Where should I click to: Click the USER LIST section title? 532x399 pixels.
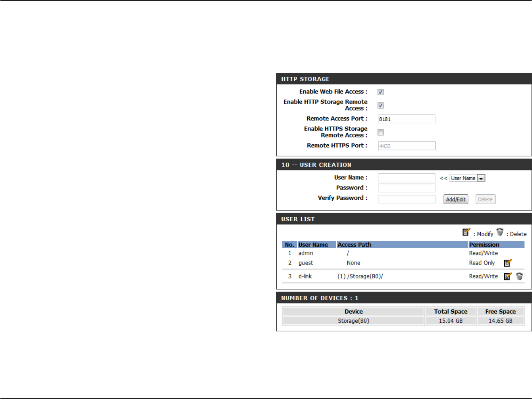click(298, 219)
